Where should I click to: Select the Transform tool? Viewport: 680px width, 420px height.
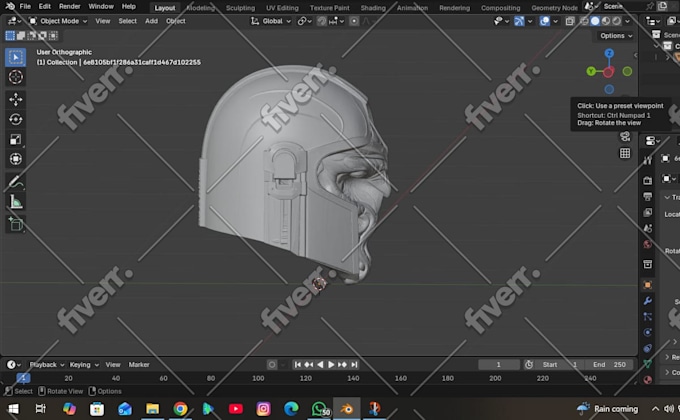[x=16, y=159]
